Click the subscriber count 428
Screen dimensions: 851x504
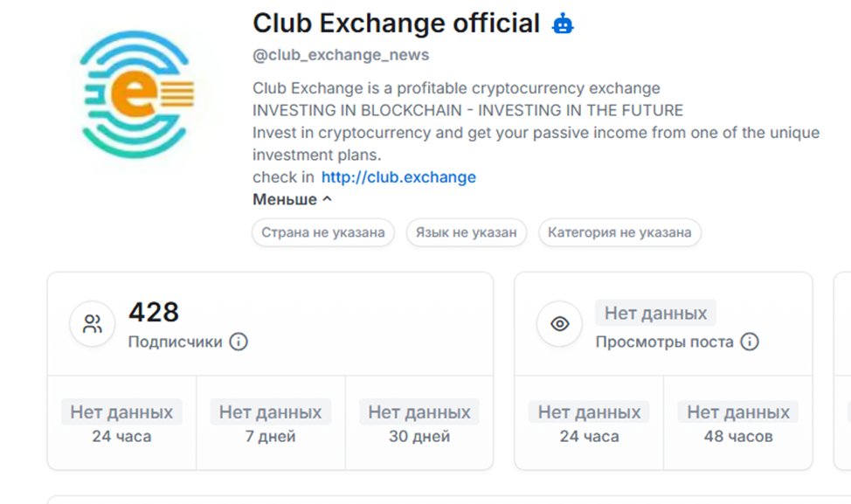[x=153, y=313]
